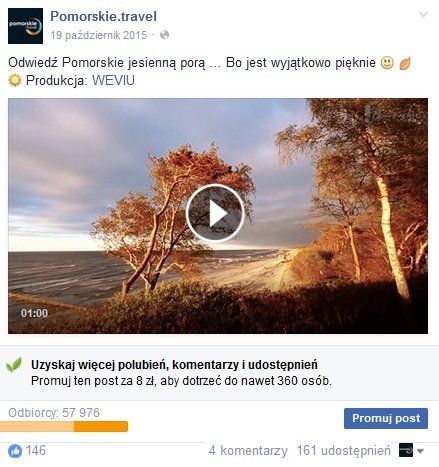This screenshot has width=439, height=467.
Task: Open the WEVIU producer link
Action: 113,80
